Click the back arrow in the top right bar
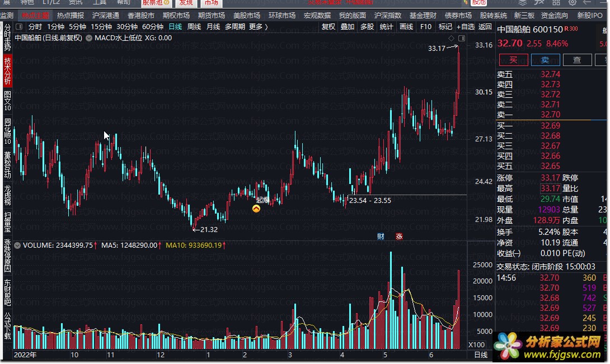The image size is (610, 364). [586, 3]
